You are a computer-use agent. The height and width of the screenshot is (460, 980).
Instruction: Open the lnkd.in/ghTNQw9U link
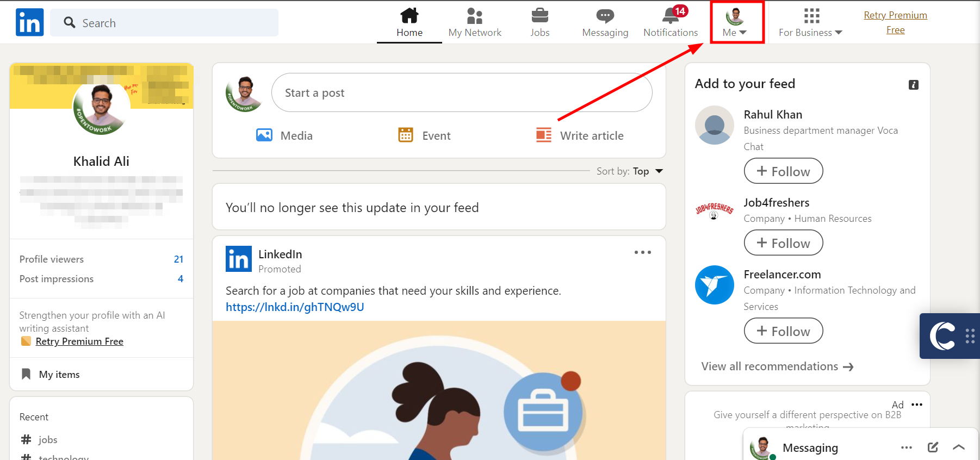coord(295,307)
